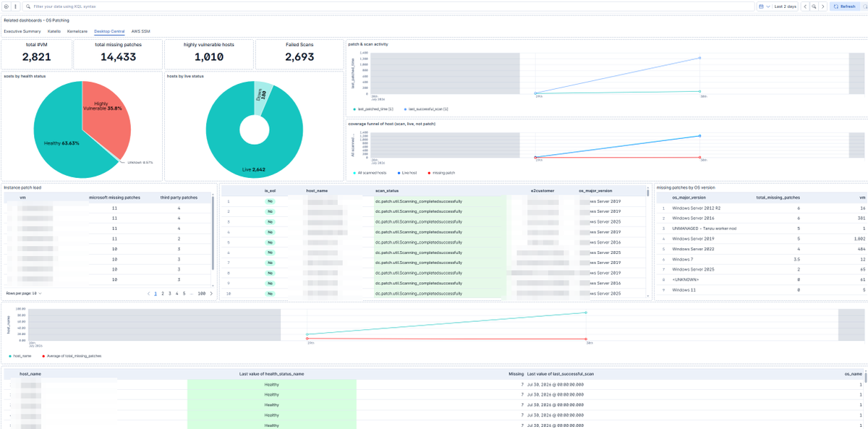Open the calendar quick date menu
Image resolution: width=868 pixels, height=429 pixels.
coord(764,6)
